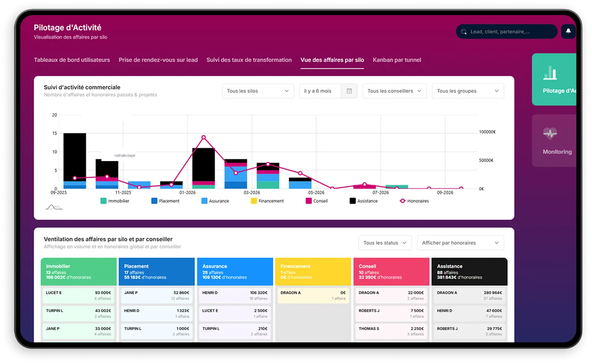The width and height of the screenshot is (592, 364).
Task: Click the yellow Financement legend swatch
Action: click(x=253, y=201)
